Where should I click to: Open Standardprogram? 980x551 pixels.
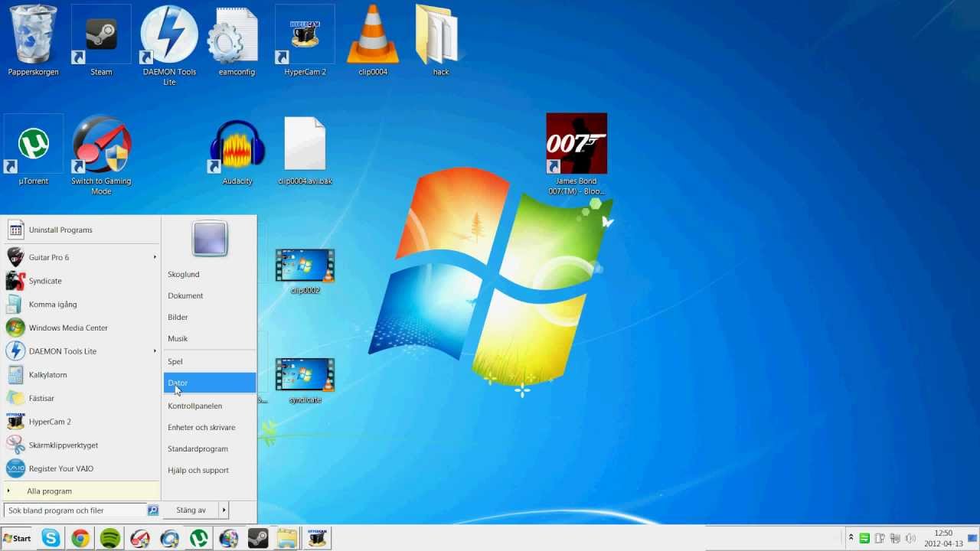coord(210,448)
